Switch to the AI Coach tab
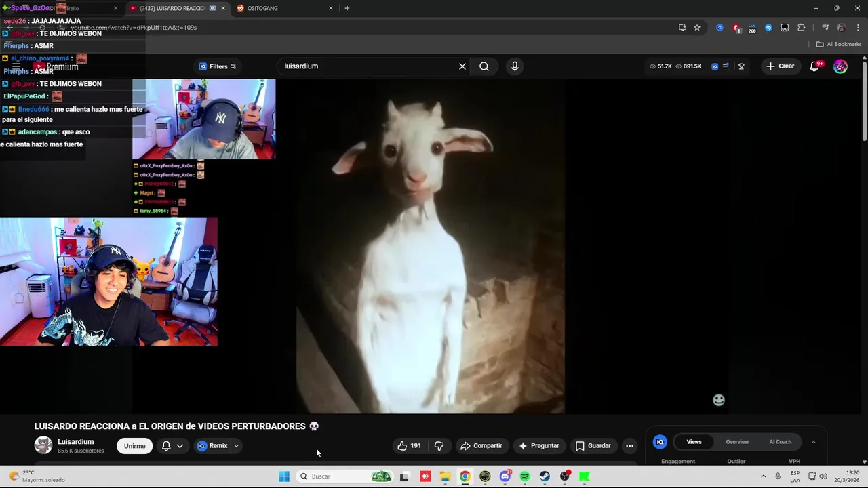This screenshot has height=488, width=868. pos(780,442)
